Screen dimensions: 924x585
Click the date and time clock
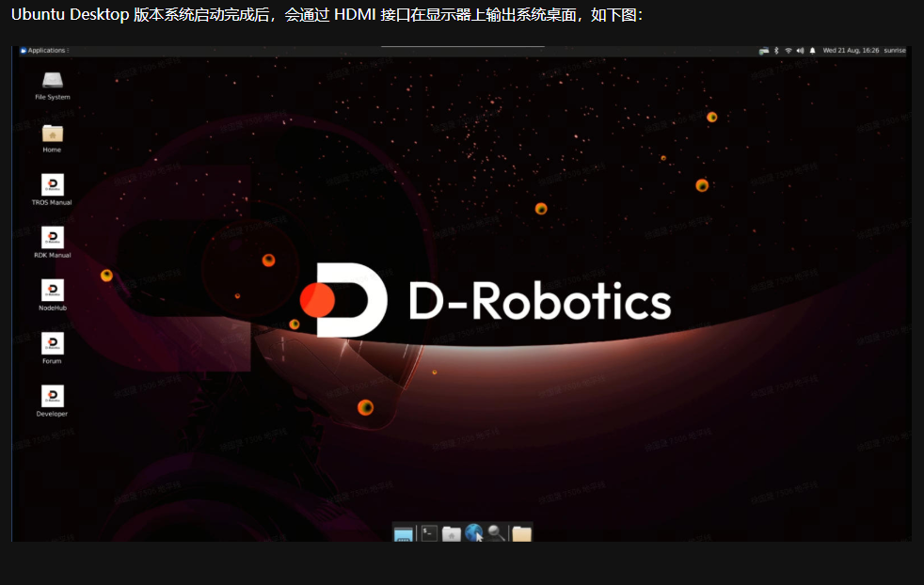click(851, 51)
